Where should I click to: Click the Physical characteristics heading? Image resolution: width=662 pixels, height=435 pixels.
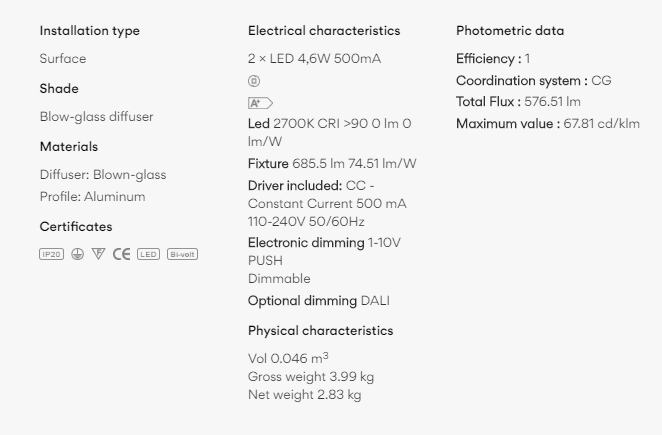click(x=320, y=331)
